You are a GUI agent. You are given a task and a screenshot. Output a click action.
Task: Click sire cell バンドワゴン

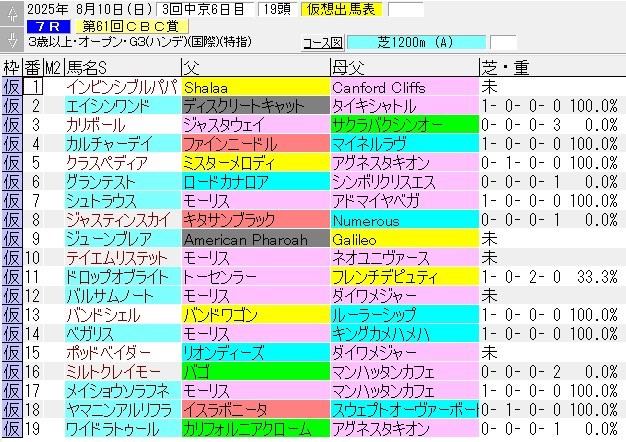[x=256, y=315]
